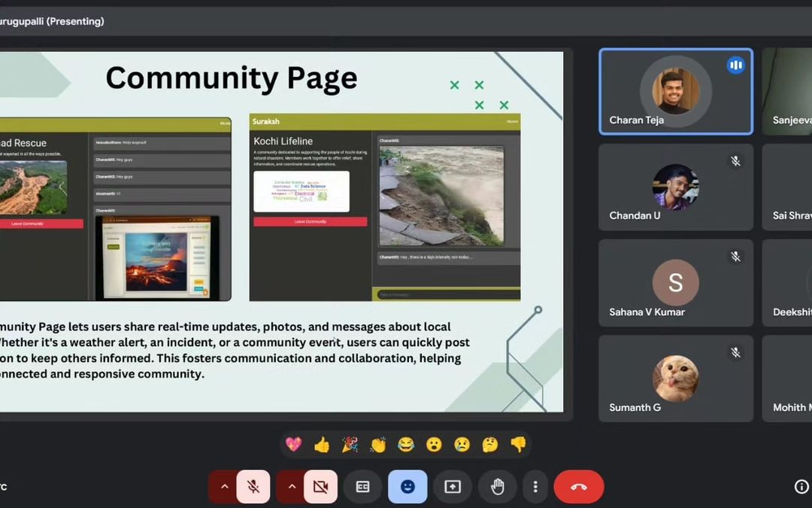Select Sahana V Kumar participant tile
This screenshot has width=812, height=508.
(676, 283)
